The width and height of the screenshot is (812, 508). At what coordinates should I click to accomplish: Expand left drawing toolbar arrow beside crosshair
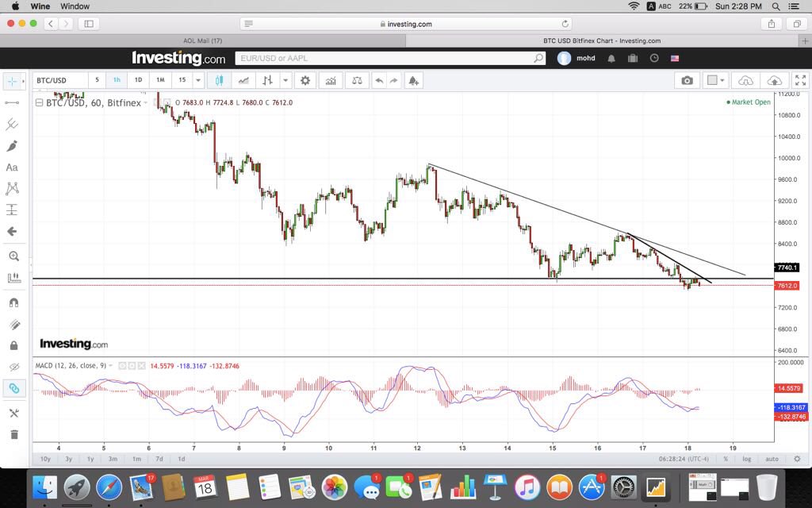(x=23, y=82)
